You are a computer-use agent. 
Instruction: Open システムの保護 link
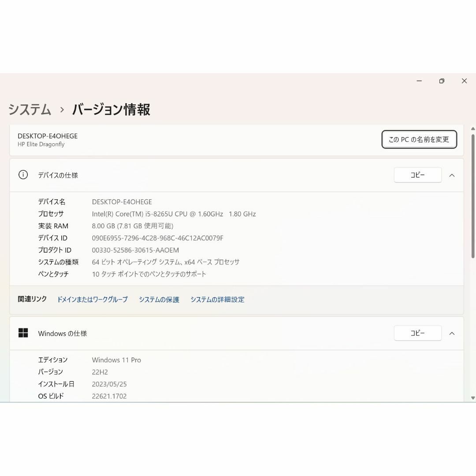point(159,299)
